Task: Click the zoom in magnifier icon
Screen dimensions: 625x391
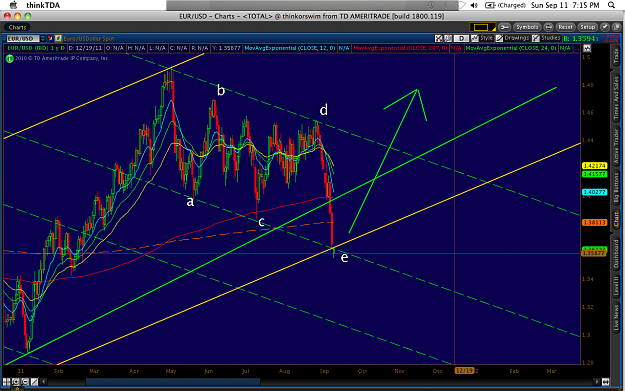Action: (x=16, y=382)
